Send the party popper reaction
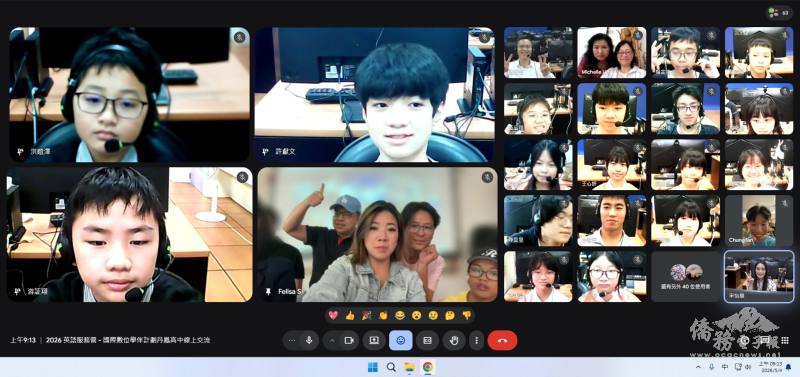Screen dimensions: 800x377 coord(366,315)
